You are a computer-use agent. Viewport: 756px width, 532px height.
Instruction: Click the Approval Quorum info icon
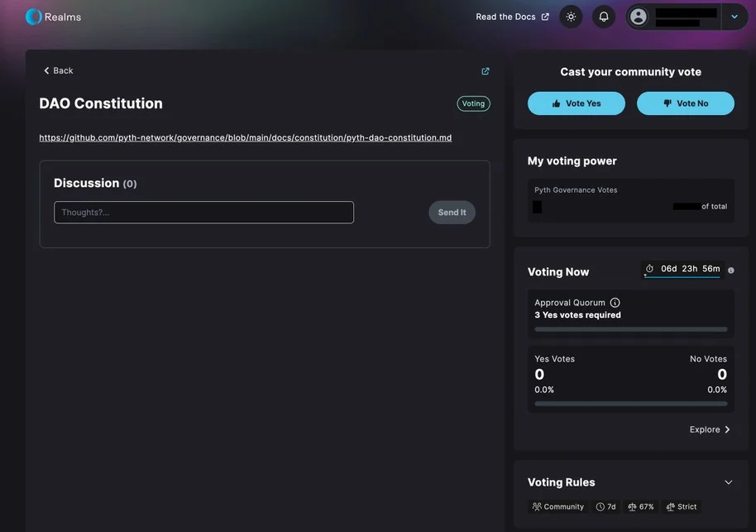(x=615, y=303)
